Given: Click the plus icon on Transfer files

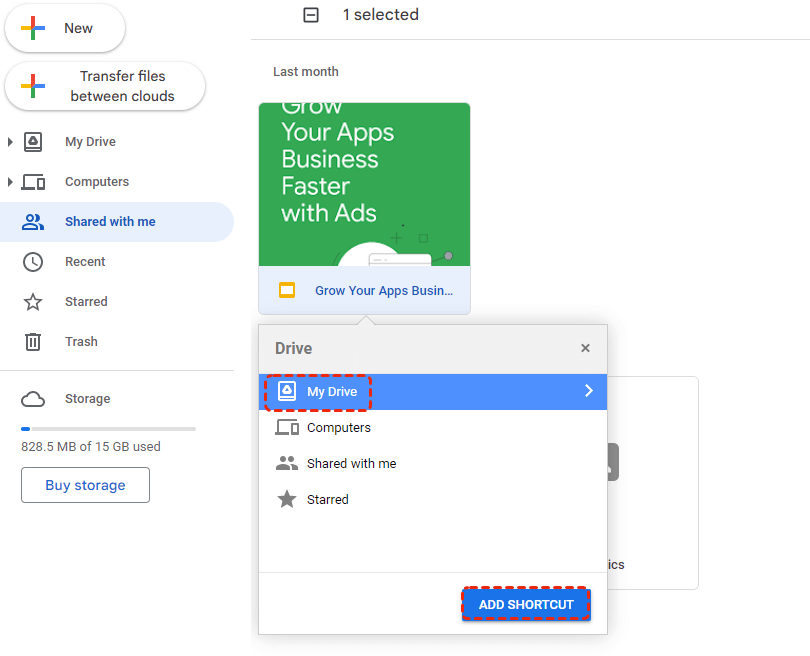Looking at the screenshot, I should (33, 86).
